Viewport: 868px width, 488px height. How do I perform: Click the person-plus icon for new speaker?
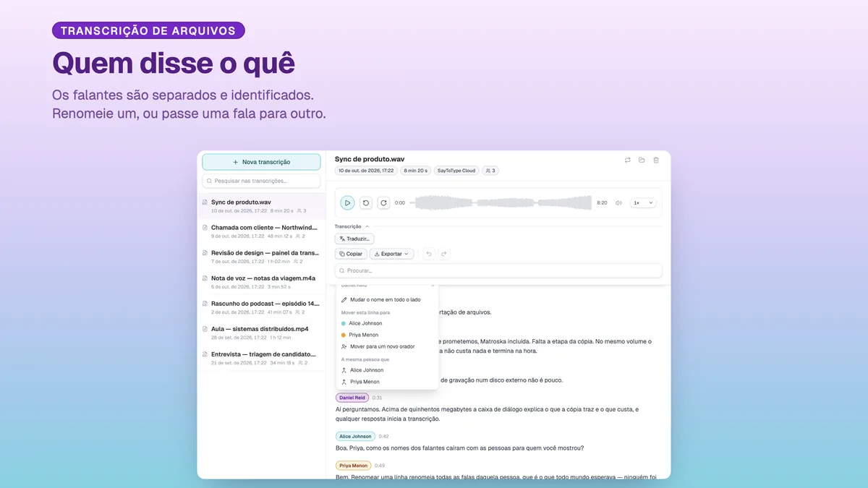click(344, 346)
